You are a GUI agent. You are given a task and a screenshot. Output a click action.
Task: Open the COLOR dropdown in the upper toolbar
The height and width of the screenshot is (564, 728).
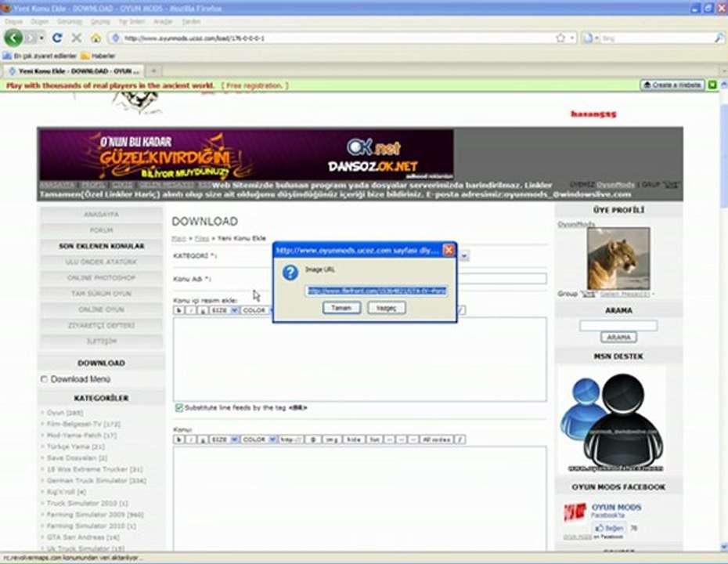pyautogui.click(x=255, y=310)
